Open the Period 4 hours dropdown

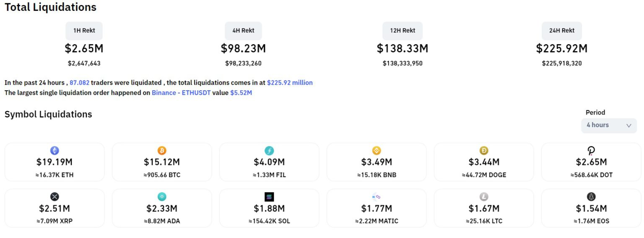pyautogui.click(x=608, y=125)
